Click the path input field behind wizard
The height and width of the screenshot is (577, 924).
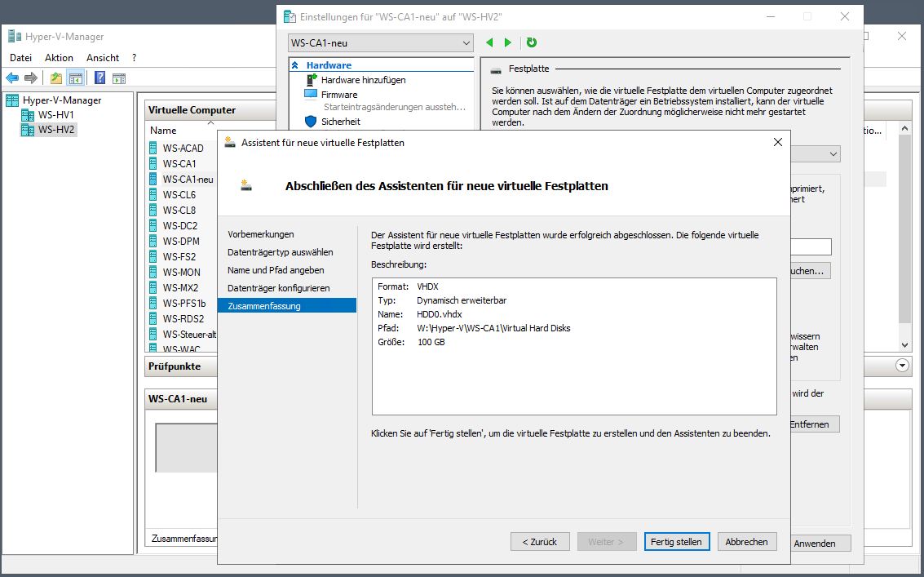811,246
